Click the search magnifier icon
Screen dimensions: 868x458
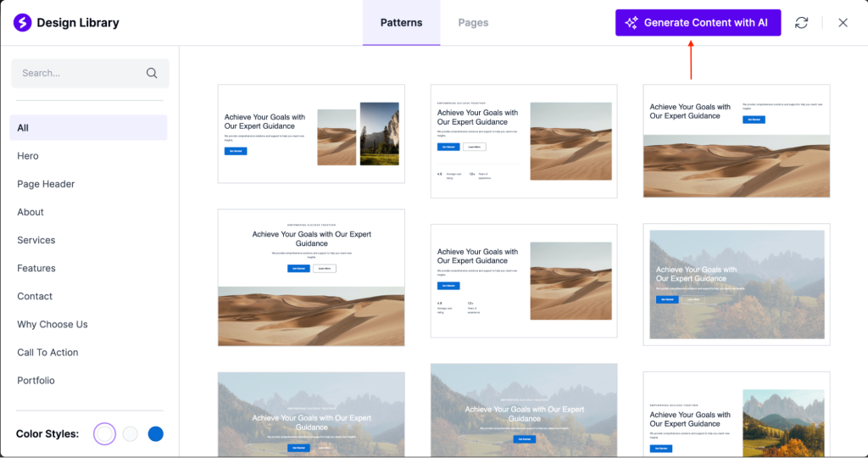[x=152, y=73]
